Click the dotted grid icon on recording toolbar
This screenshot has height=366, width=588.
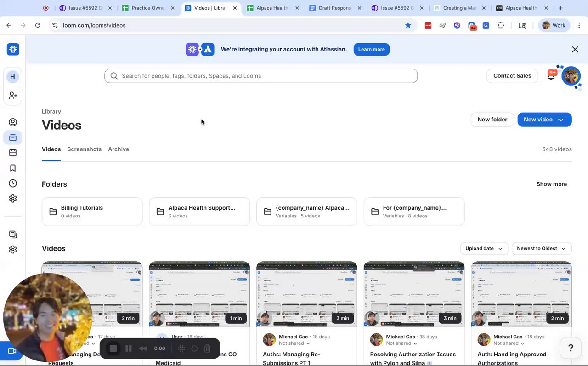181,349
